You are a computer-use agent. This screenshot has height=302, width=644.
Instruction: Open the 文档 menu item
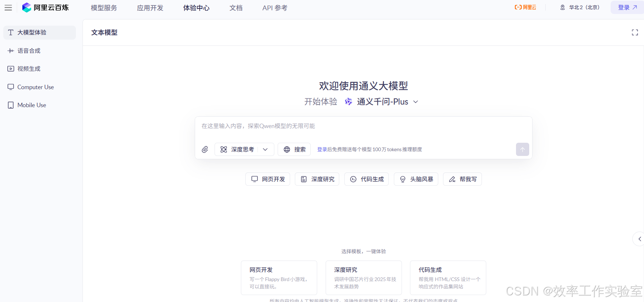(236, 8)
